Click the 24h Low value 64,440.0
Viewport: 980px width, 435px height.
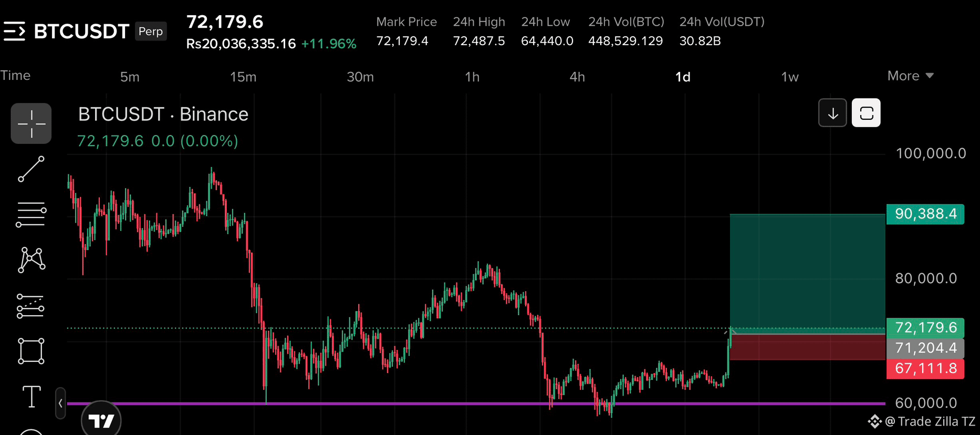click(547, 41)
